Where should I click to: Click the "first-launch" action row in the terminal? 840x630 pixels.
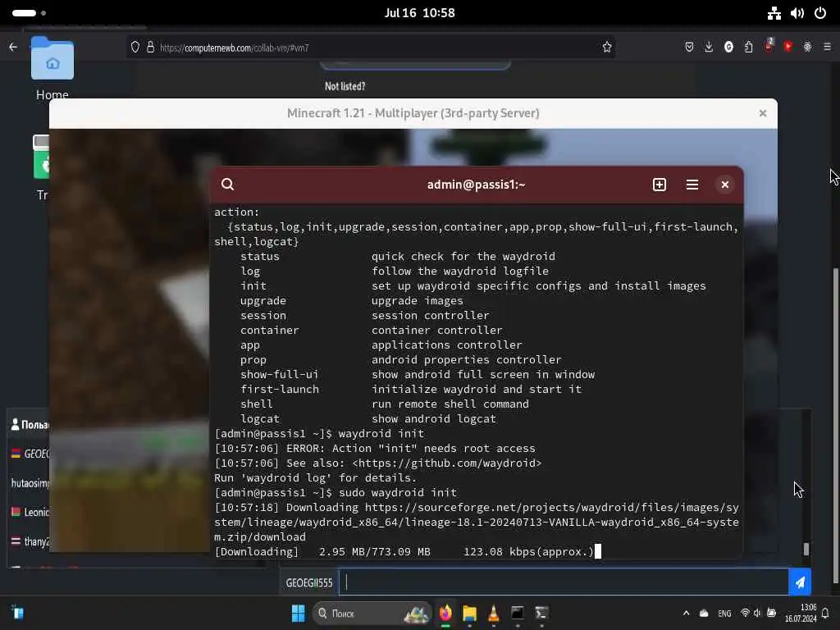(x=411, y=389)
